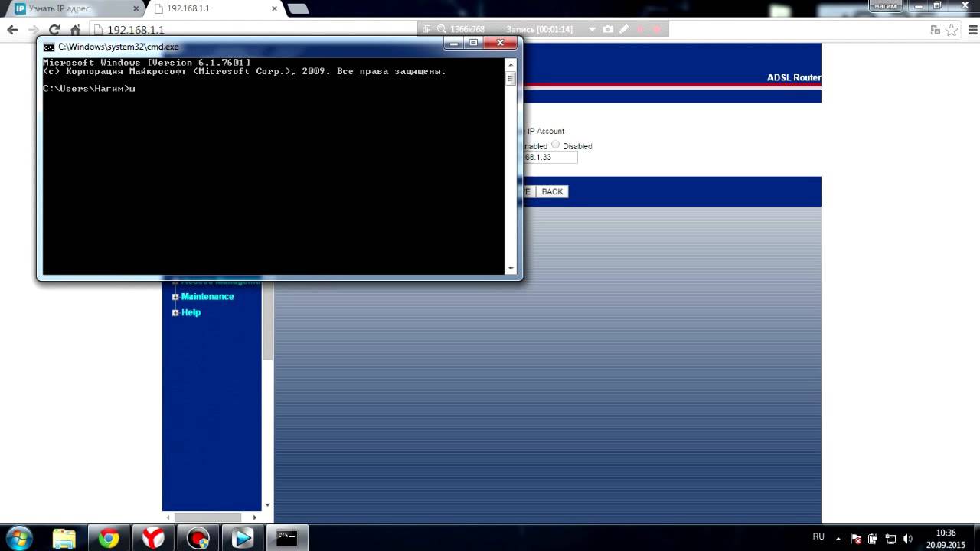
Task: Click the sidebar scroll down arrow
Action: coord(267,505)
